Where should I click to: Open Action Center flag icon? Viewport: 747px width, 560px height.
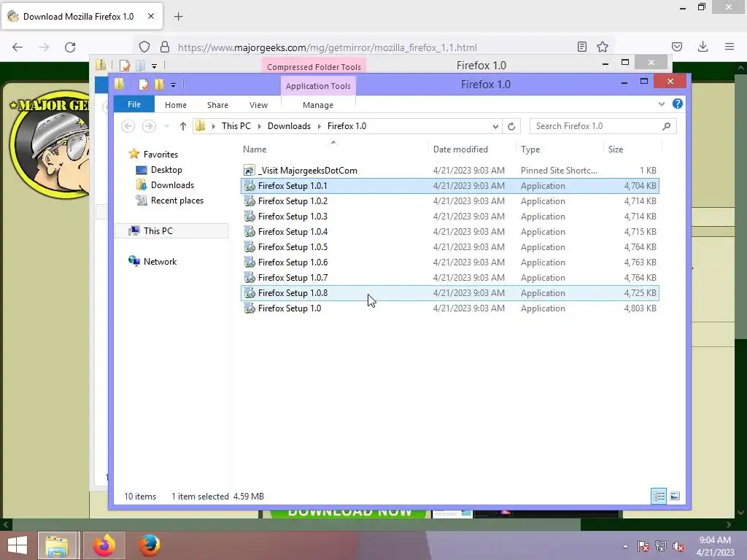[x=643, y=546]
